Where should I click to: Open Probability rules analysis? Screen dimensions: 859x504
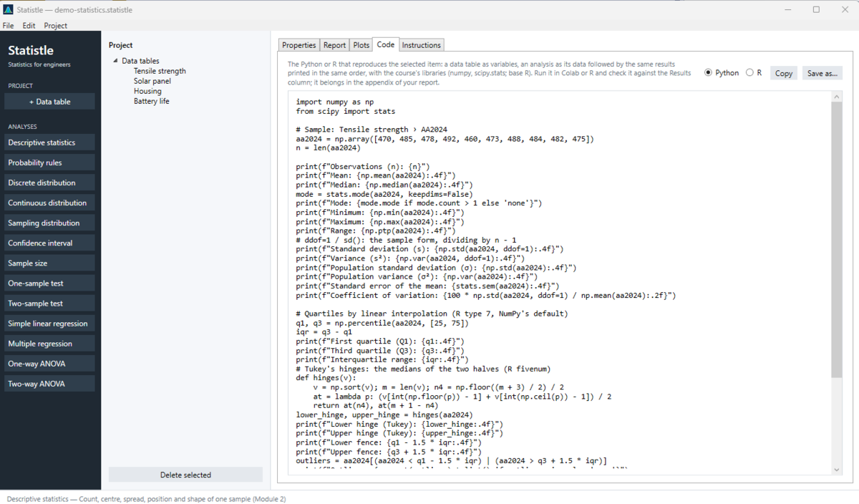[49, 163]
